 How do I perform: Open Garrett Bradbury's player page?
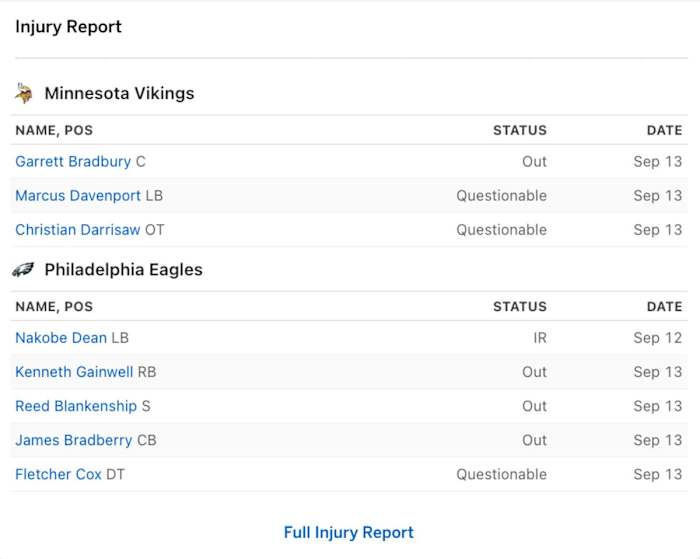73,162
